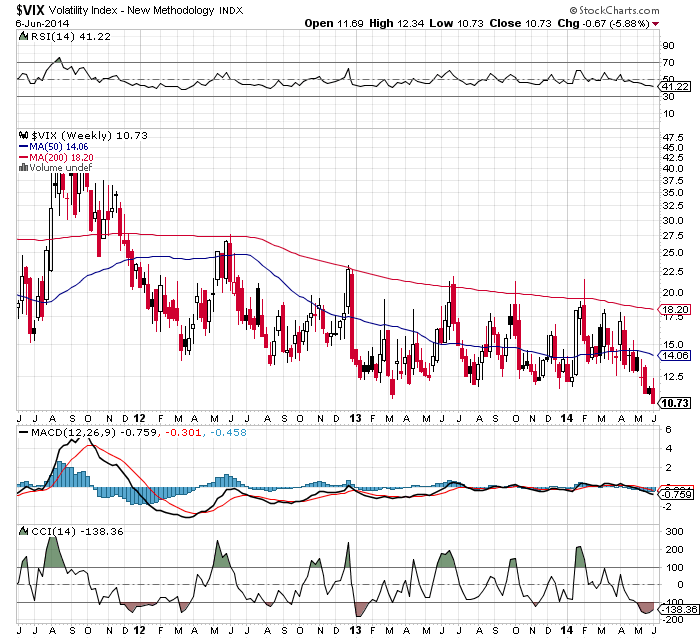Click the $VIX (Weekly) candlestick legend icon
The image size is (700, 639).
point(23,134)
